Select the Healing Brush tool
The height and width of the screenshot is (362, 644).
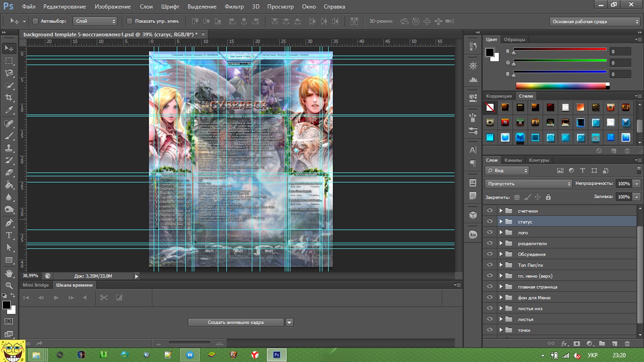[x=9, y=123]
